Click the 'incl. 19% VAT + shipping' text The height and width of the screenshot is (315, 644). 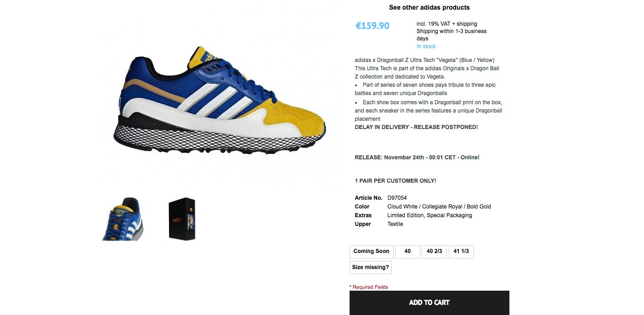[447, 24]
